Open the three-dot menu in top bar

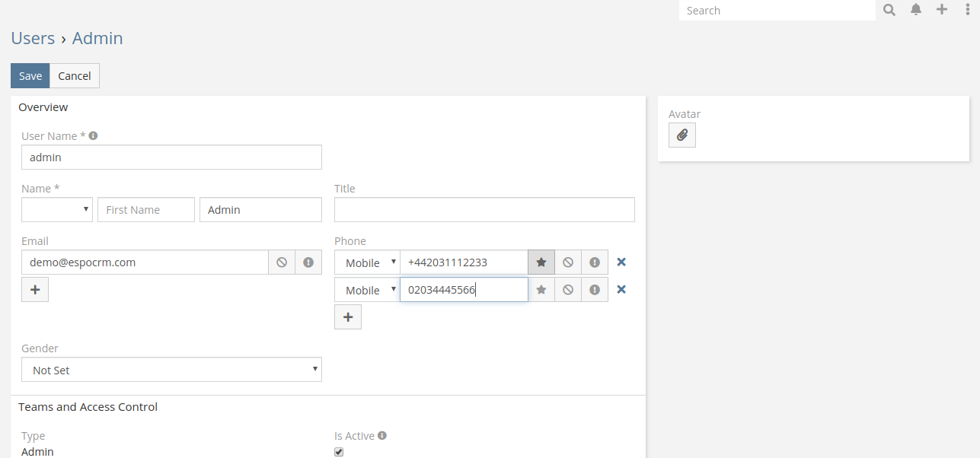pos(968,10)
